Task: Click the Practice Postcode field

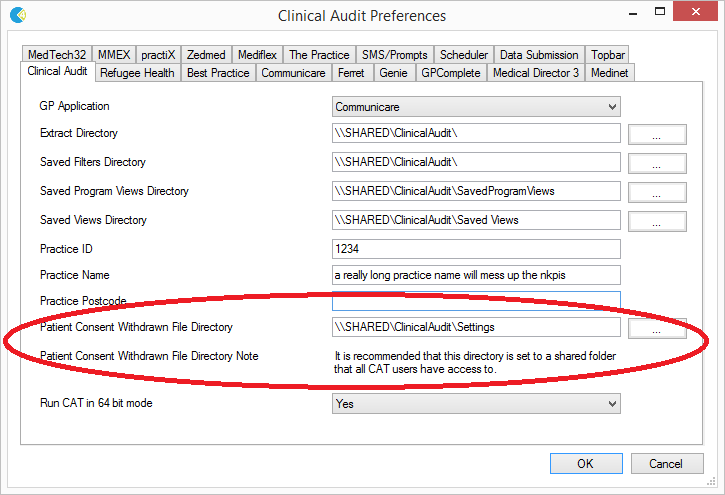Action: coord(476,301)
